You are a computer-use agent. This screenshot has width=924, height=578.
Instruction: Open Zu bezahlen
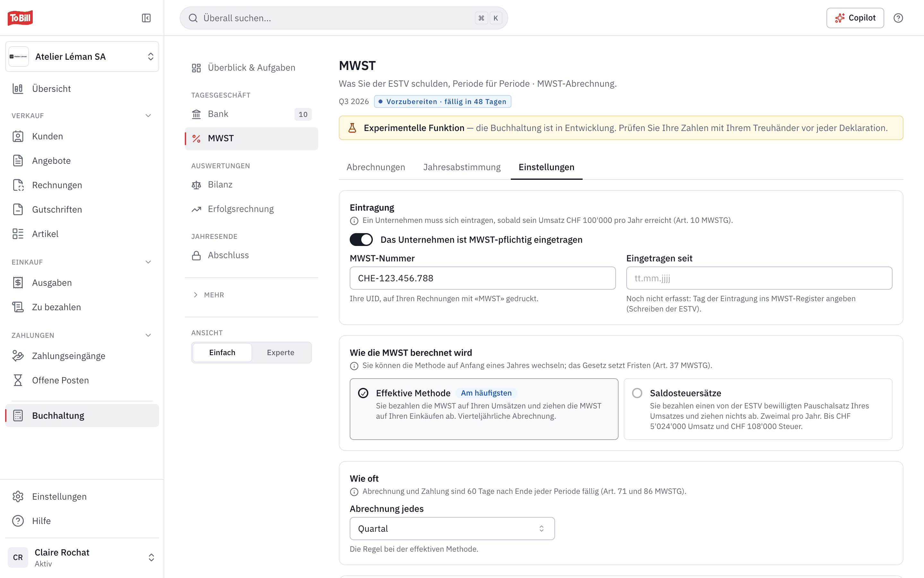(x=82, y=307)
